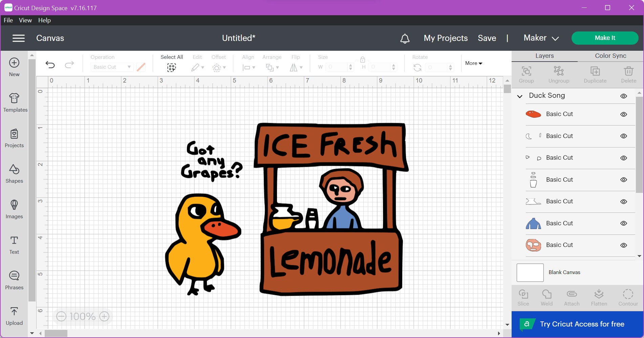Hide the blue shirt Basic Cut layer
This screenshot has width=644, height=338.
pyautogui.click(x=624, y=223)
